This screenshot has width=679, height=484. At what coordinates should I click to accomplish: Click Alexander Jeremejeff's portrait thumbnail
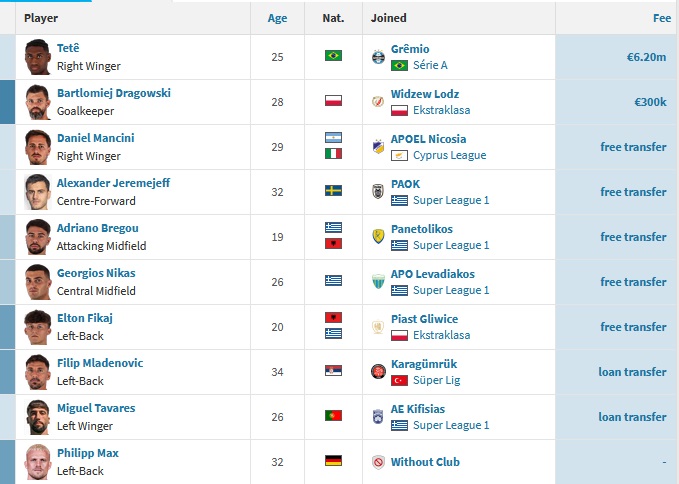(x=37, y=192)
